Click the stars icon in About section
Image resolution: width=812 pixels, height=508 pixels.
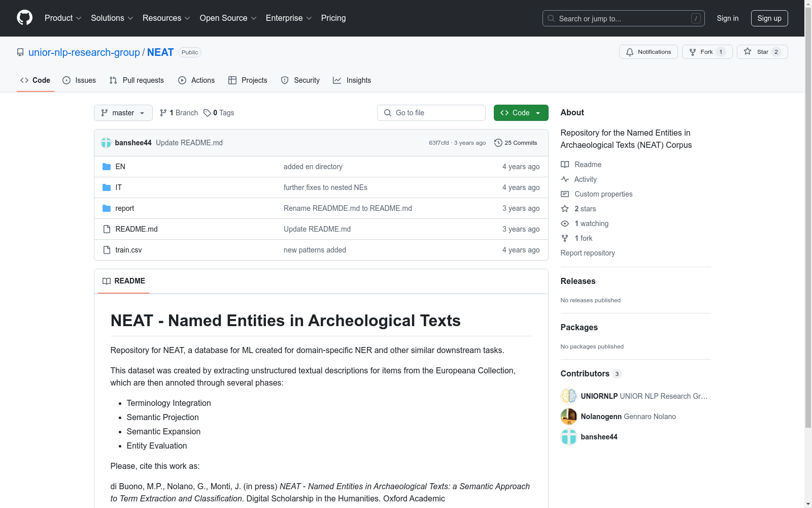point(565,209)
